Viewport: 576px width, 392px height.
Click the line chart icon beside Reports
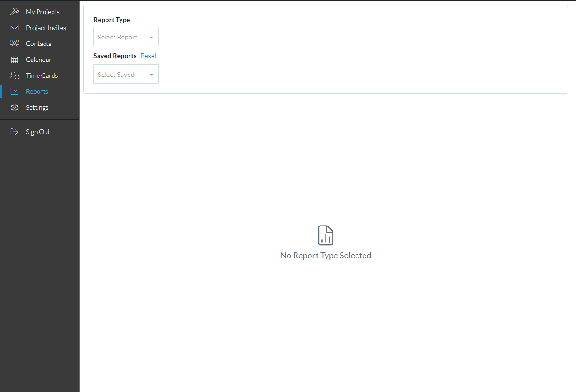click(15, 91)
